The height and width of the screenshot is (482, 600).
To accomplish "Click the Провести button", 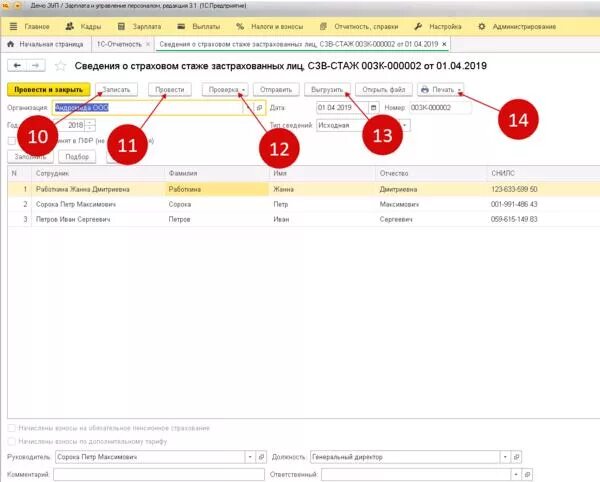I will (x=170, y=90).
